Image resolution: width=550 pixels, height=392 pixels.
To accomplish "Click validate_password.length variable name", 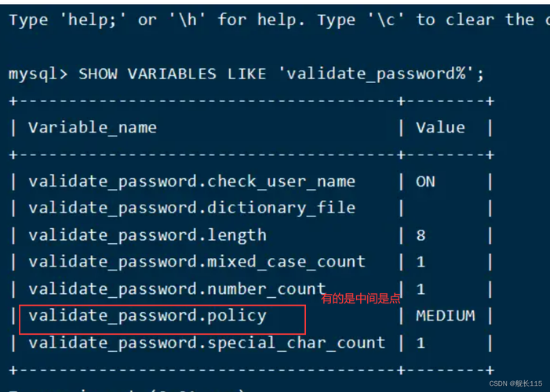I will tap(148, 235).
